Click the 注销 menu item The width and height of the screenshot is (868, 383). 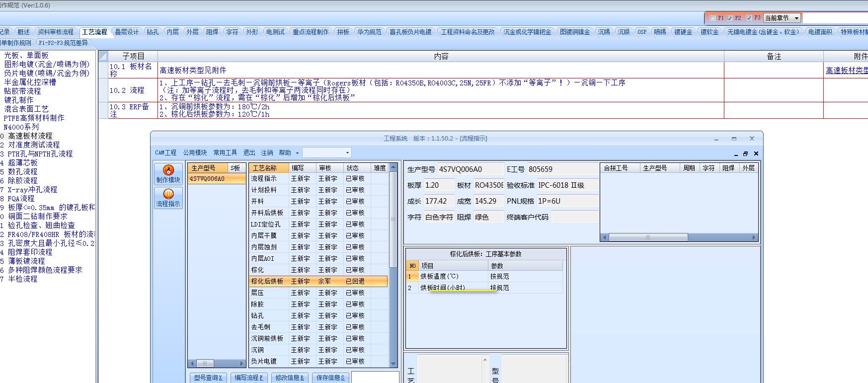tap(267, 153)
